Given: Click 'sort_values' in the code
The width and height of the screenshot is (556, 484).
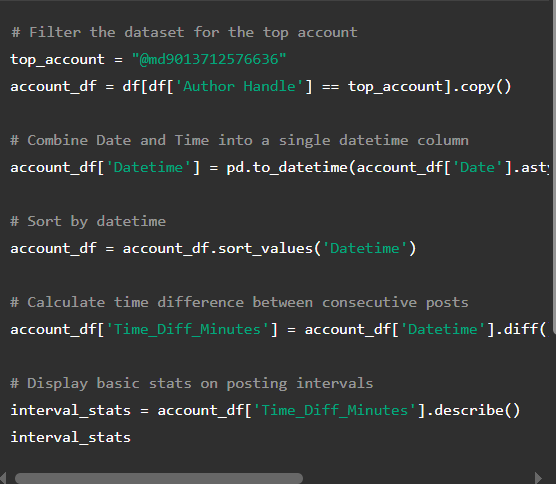Looking at the screenshot, I should tap(265, 248).
